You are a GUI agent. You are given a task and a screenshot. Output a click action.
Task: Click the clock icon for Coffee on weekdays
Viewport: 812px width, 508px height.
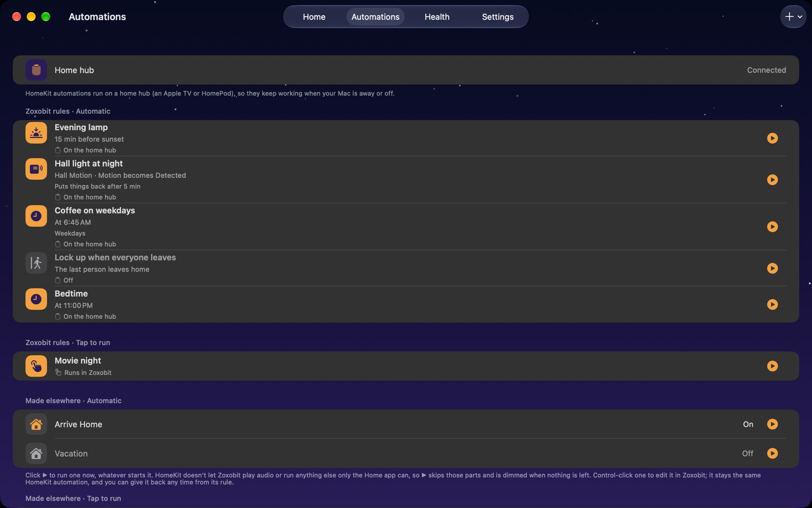pyautogui.click(x=36, y=216)
